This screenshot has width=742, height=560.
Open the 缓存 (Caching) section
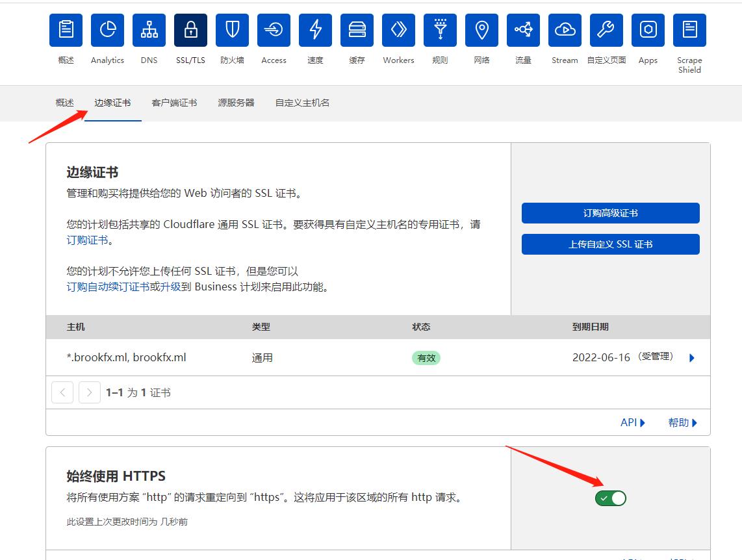click(357, 30)
